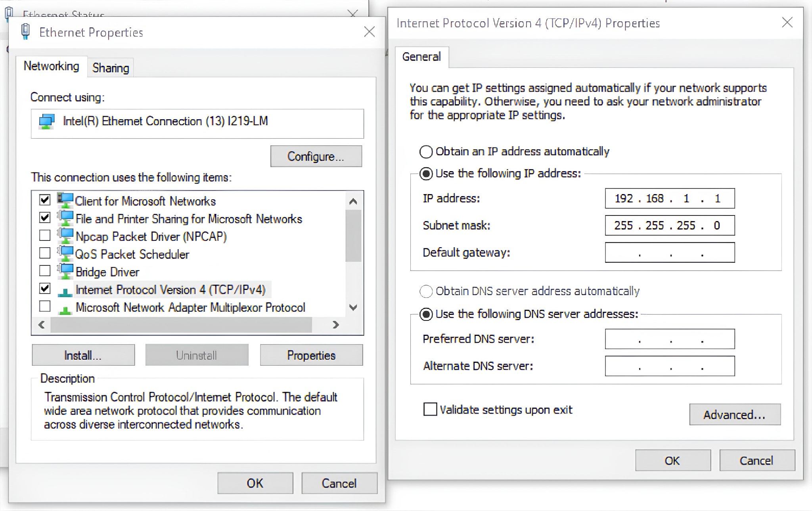Select the Networking tab
Viewport: 812px width, 511px height.
[51, 66]
